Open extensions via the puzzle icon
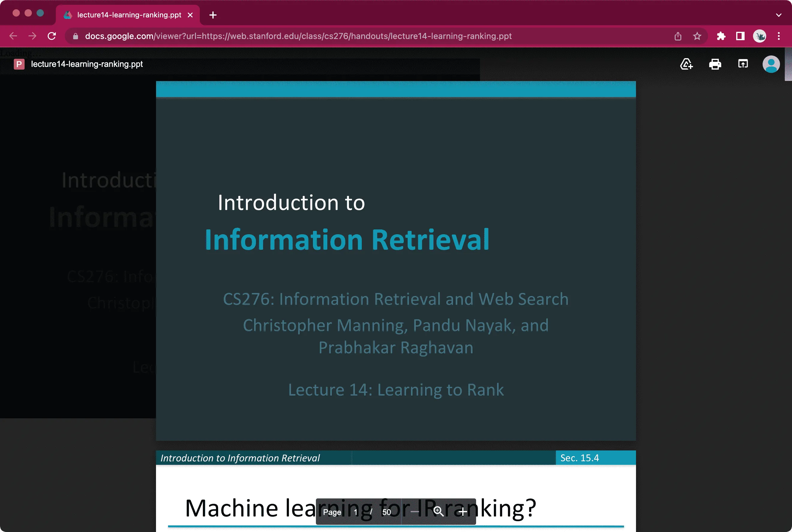This screenshot has height=532, width=792. click(721, 36)
